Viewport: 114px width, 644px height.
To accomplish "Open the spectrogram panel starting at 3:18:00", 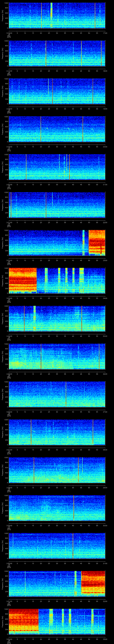I will click(x=57, y=91).
